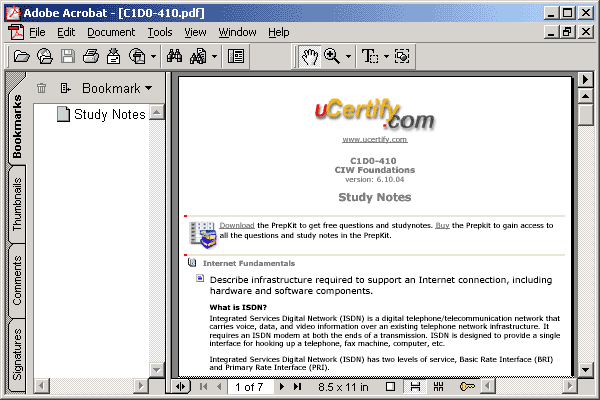600x400 pixels.
Task: Click the delete bookmark trash icon
Action: pyautogui.click(x=42, y=88)
